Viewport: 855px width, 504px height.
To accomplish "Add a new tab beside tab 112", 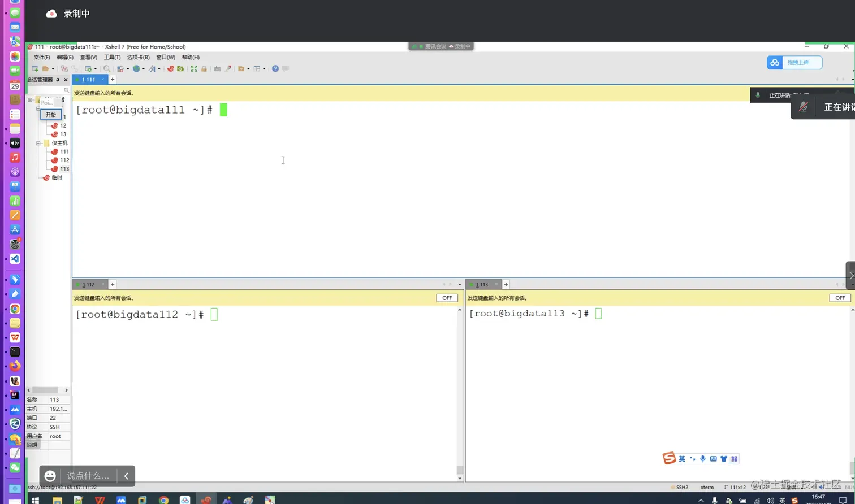I will 113,284.
